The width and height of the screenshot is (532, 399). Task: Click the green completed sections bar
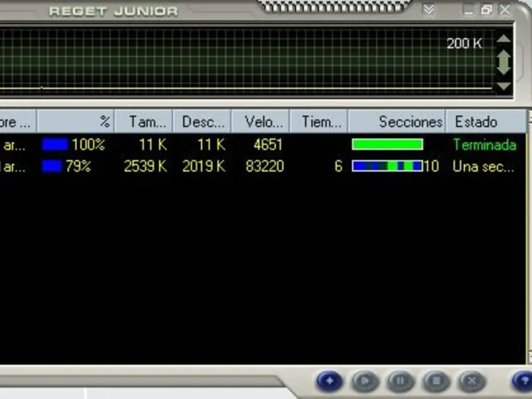click(388, 144)
